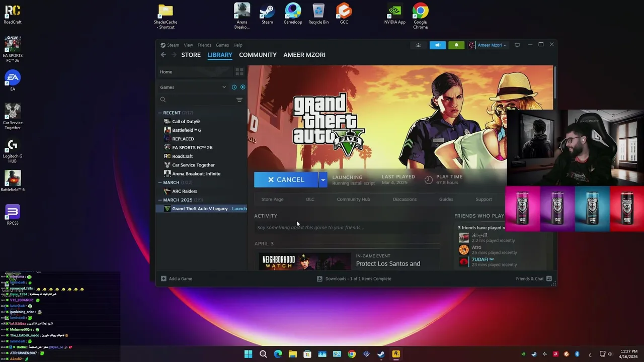Viewport: 644px width, 362px height.
Task: Open the View menu
Action: point(188,45)
